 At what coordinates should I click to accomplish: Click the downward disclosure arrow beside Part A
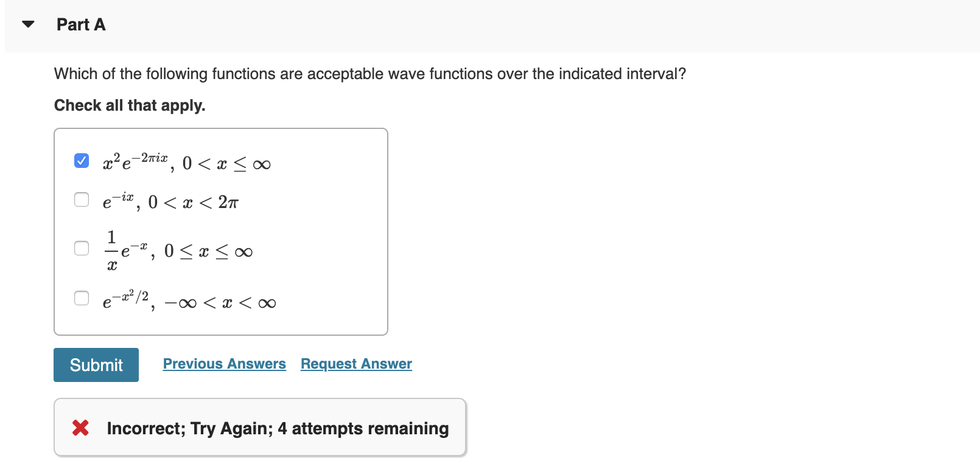[28, 24]
